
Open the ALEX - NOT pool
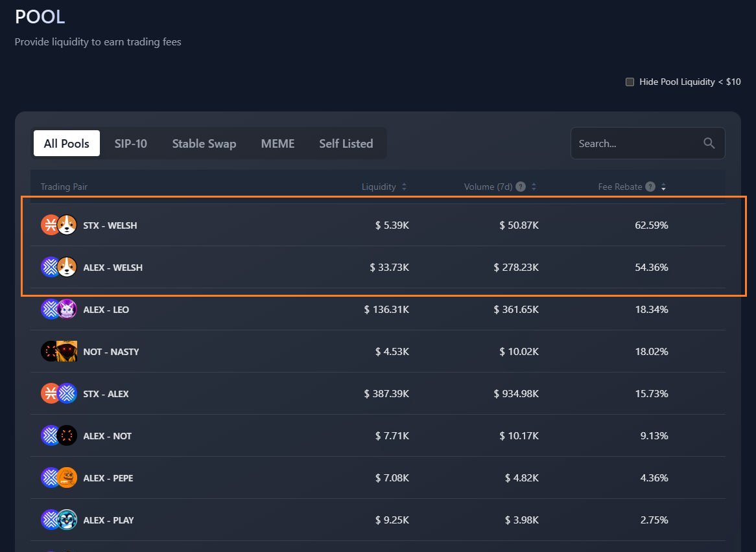pos(378,435)
